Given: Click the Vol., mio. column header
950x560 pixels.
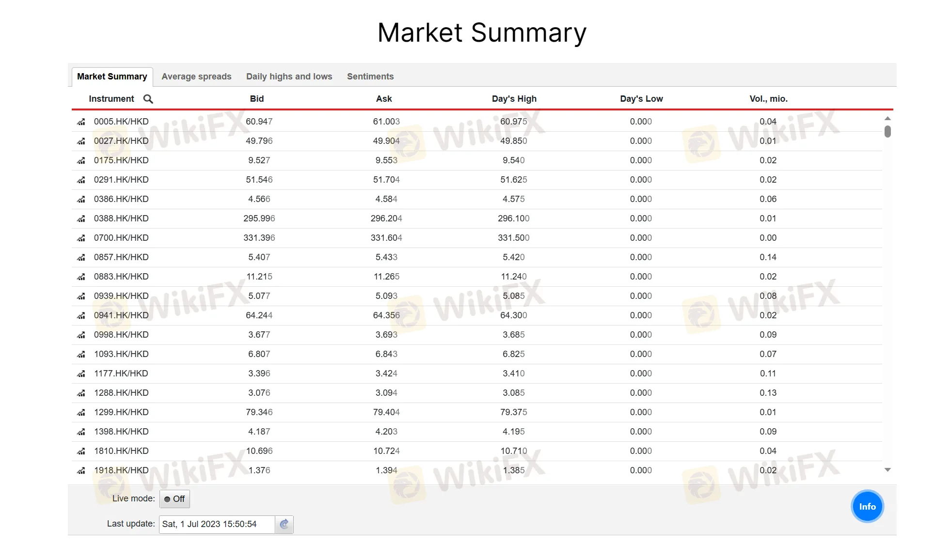Looking at the screenshot, I should coord(768,99).
